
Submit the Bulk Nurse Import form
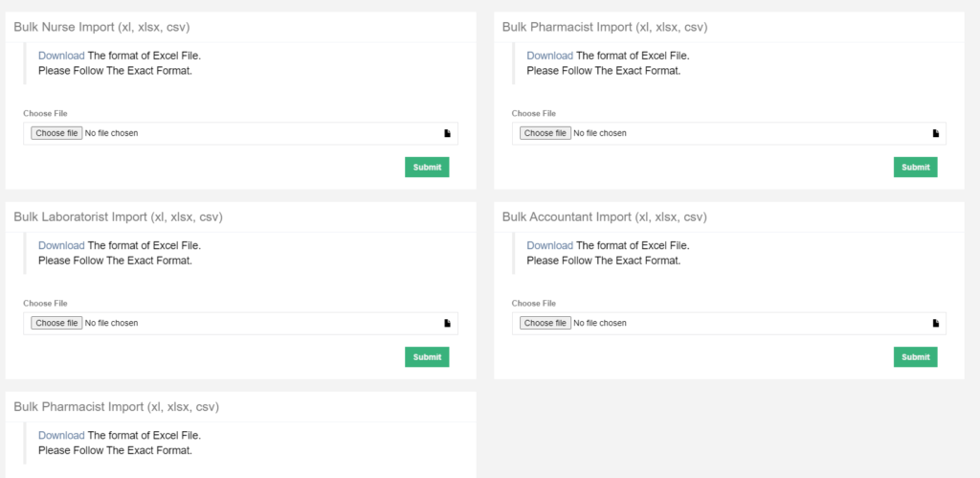point(427,168)
